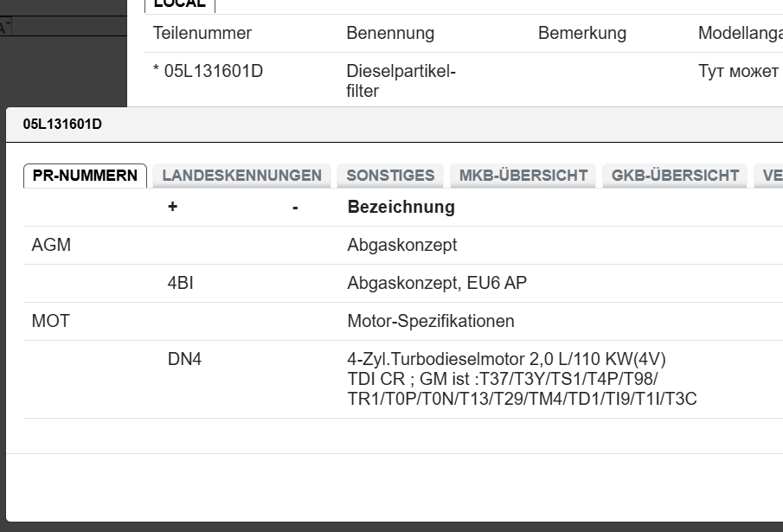Go to the GKB-ÜBERSICHT tab
Image resolution: width=783 pixels, height=532 pixels.
(x=675, y=176)
